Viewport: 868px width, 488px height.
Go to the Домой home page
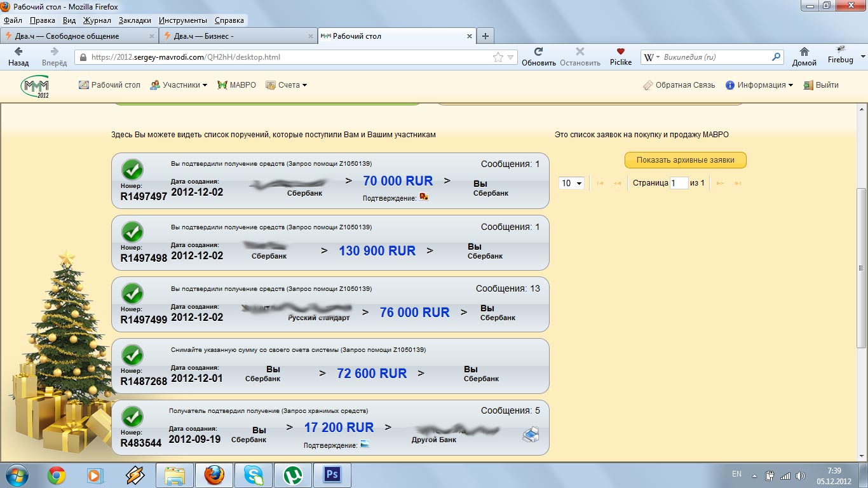pyautogui.click(x=804, y=57)
